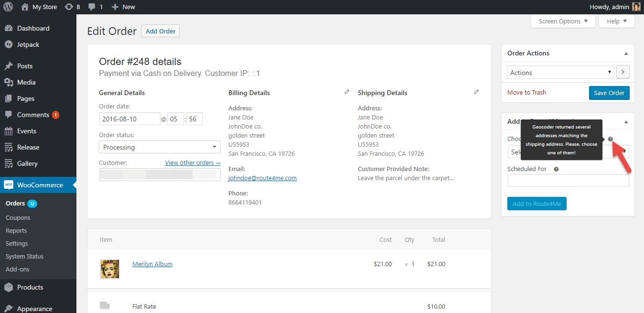Click the admin avatar in top bar
The image size is (644, 313).
coord(636,7)
